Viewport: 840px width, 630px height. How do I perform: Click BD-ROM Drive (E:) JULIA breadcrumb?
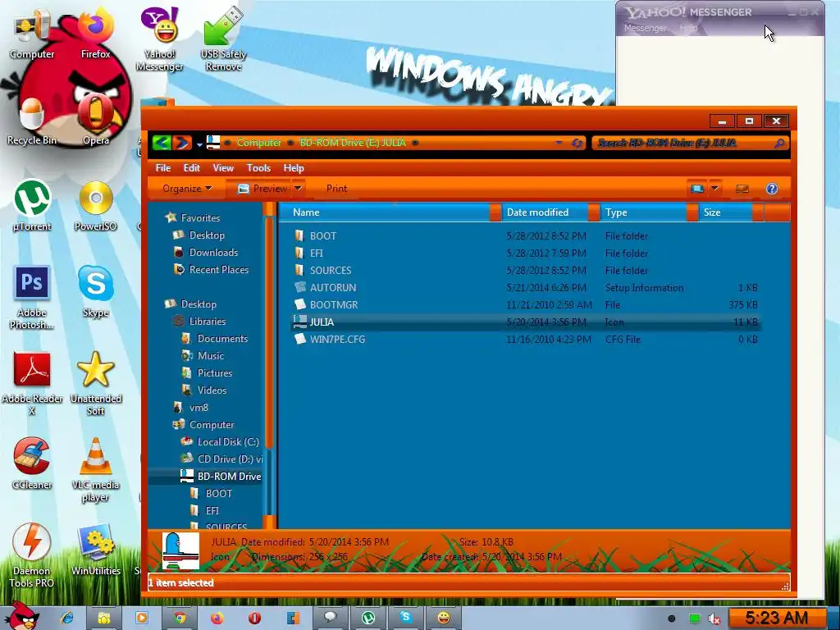[x=353, y=143]
